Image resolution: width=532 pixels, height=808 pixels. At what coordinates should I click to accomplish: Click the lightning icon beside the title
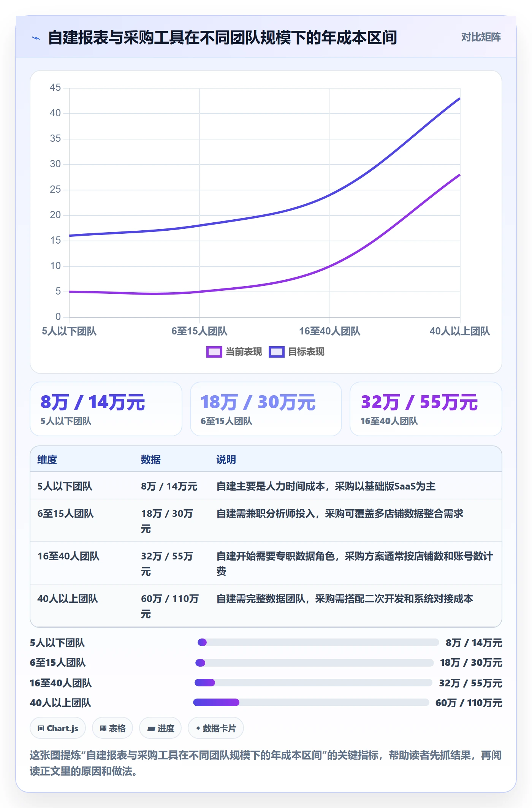[x=36, y=38]
